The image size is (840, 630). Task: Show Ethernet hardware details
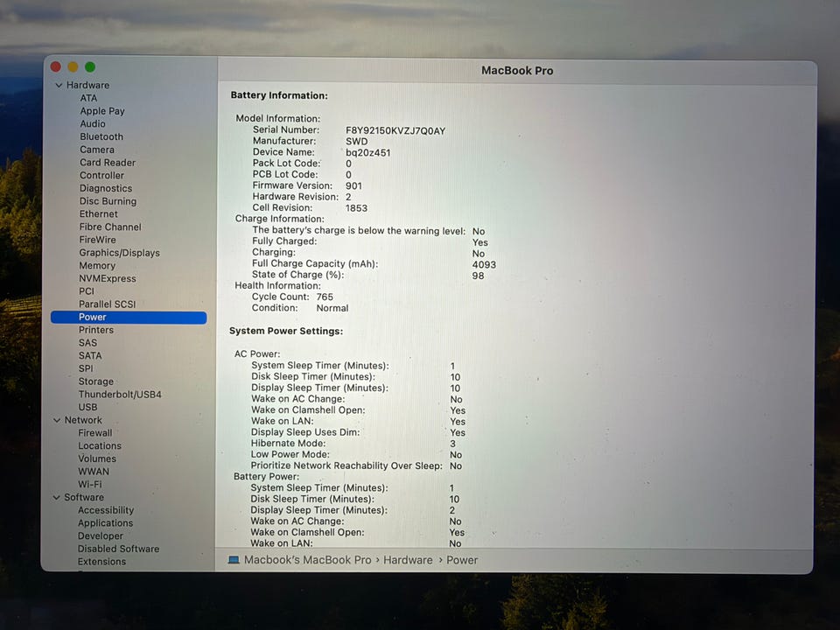[99, 213]
